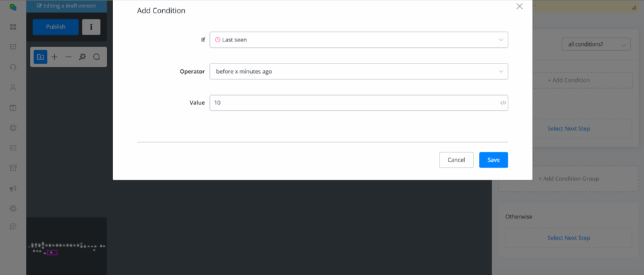The width and height of the screenshot is (644, 275).
Task: Click the code variable icon in Value field
Action: click(x=502, y=103)
